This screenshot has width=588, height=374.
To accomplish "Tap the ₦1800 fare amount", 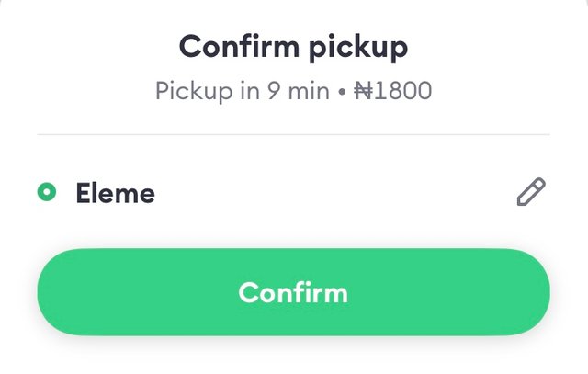I will 393,91.
